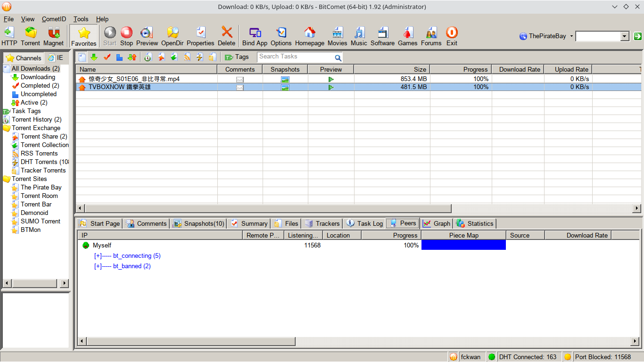The image size is (644, 362).
Task: Open a new Torrent download
Action: click(x=30, y=36)
